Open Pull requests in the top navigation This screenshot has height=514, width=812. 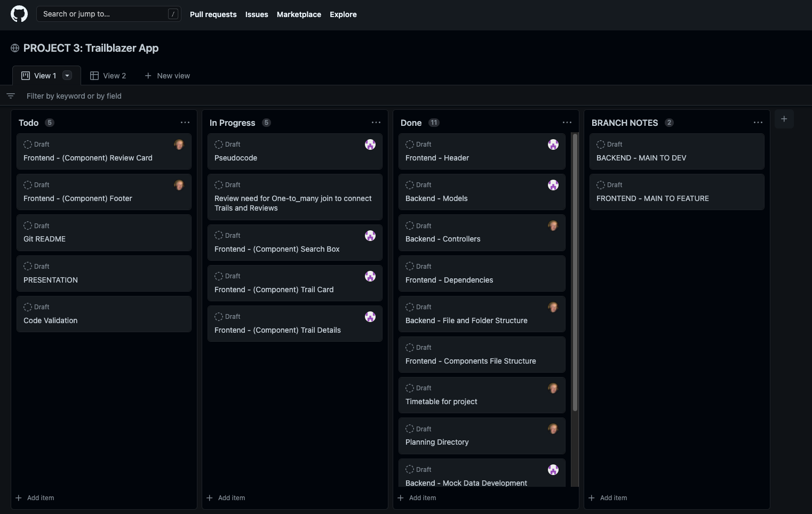click(x=213, y=14)
